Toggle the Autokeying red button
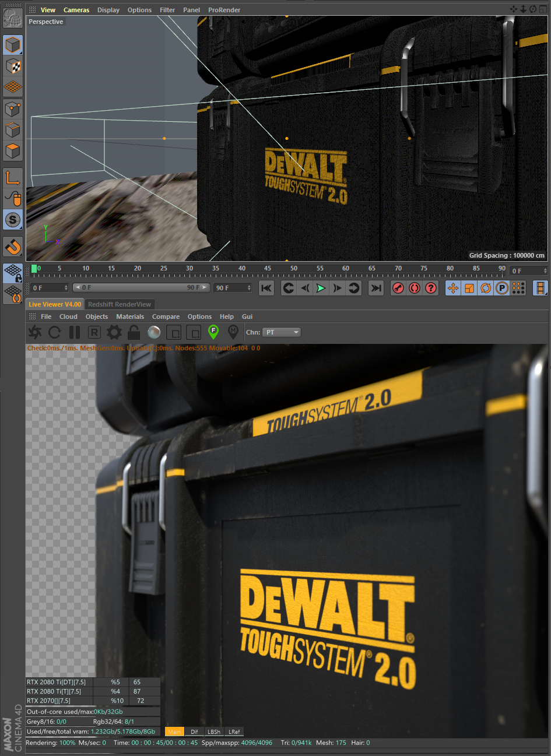Screen dimensions: 551x756 click(415, 288)
